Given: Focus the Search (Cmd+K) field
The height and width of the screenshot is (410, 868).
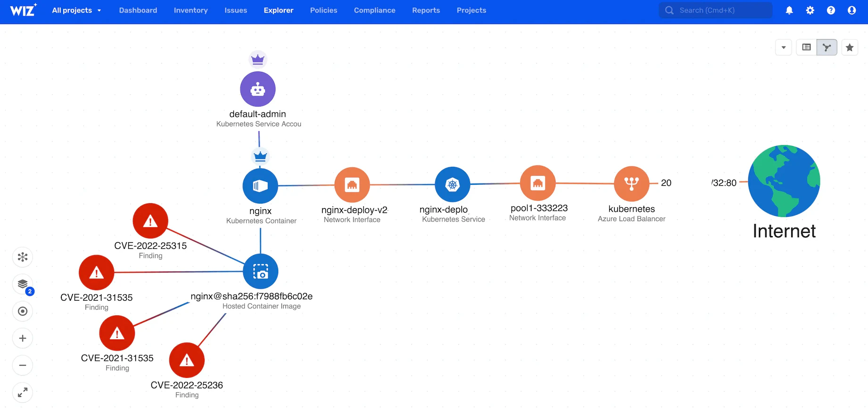Looking at the screenshot, I should [x=715, y=10].
